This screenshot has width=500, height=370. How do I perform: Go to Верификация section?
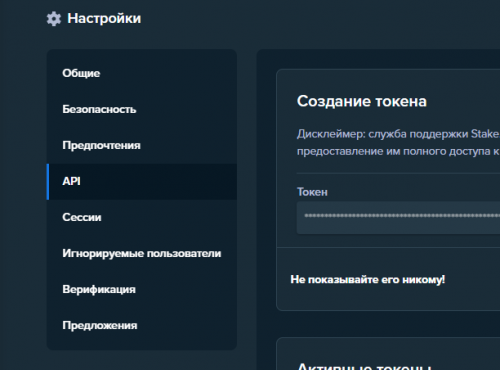pyautogui.click(x=142, y=289)
